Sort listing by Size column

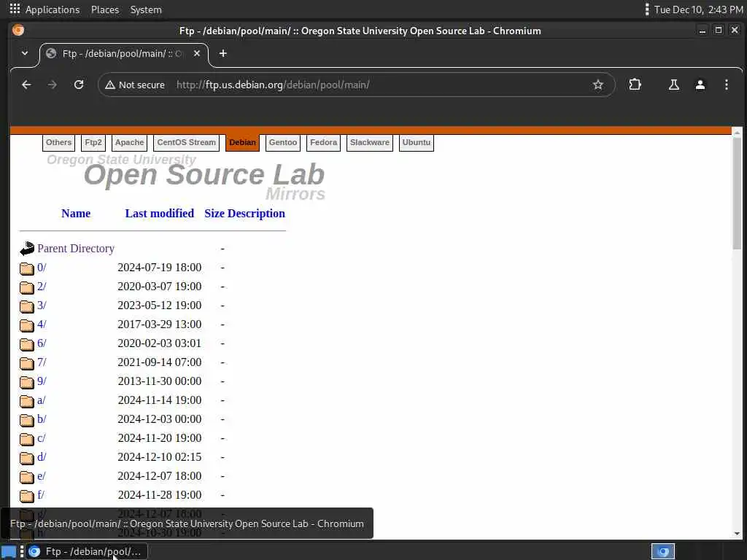coord(214,214)
